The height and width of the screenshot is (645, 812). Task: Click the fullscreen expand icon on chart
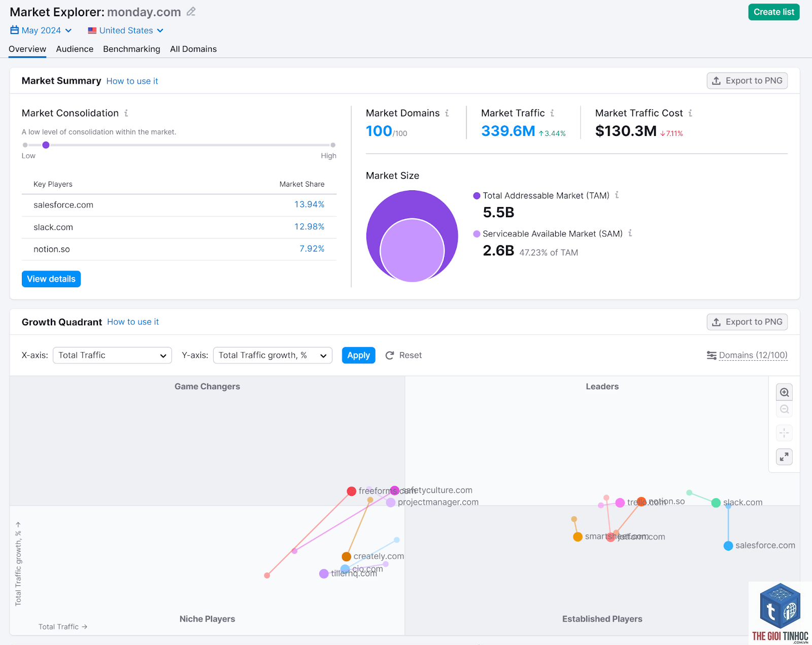(785, 457)
